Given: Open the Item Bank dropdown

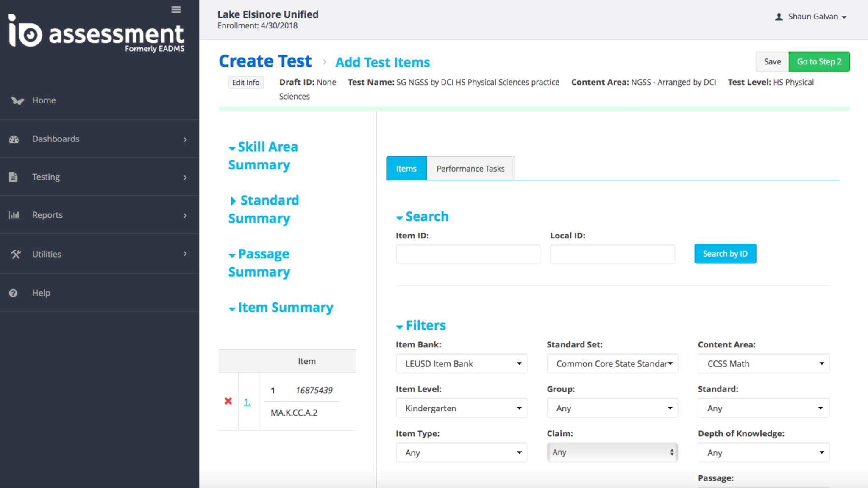Looking at the screenshot, I should click(x=461, y=364).
